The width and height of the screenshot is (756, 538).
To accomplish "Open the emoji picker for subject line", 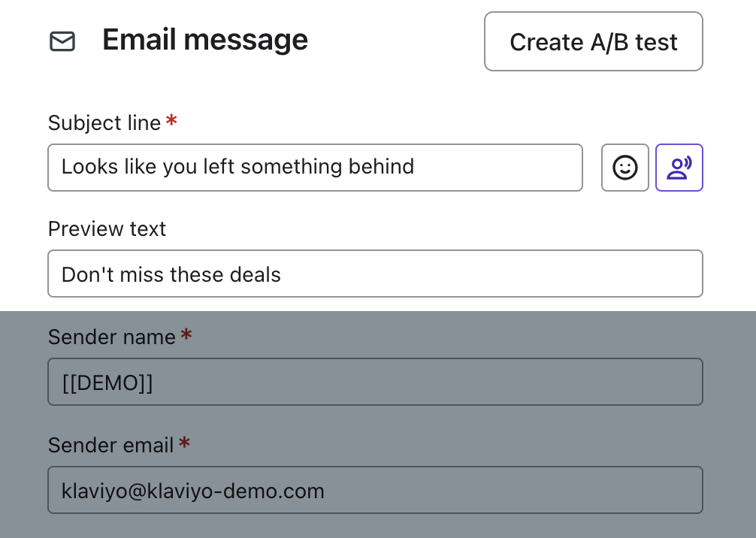I will point(624,168).
